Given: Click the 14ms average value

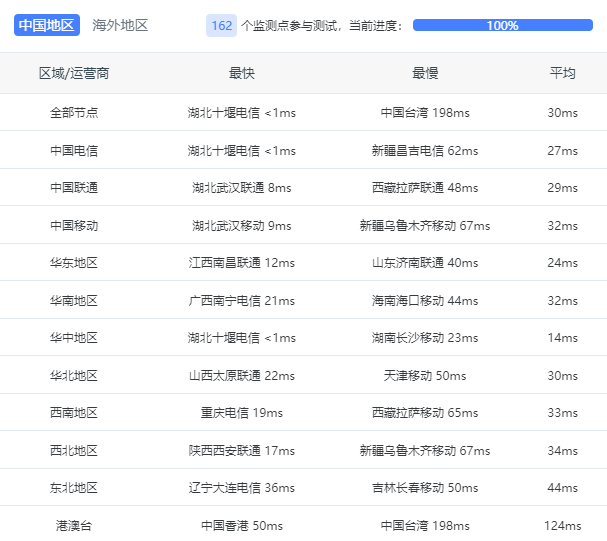Looking at the screenshot, I should (562, 338).
